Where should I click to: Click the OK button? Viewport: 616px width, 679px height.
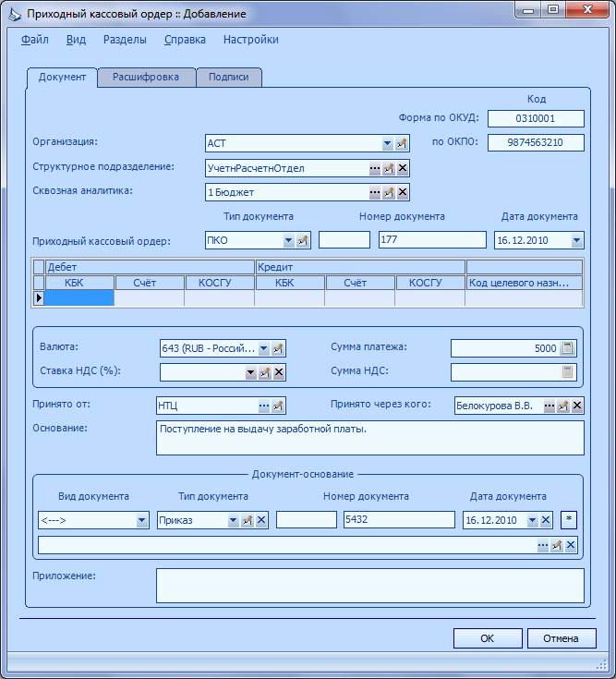coord(488,638)
